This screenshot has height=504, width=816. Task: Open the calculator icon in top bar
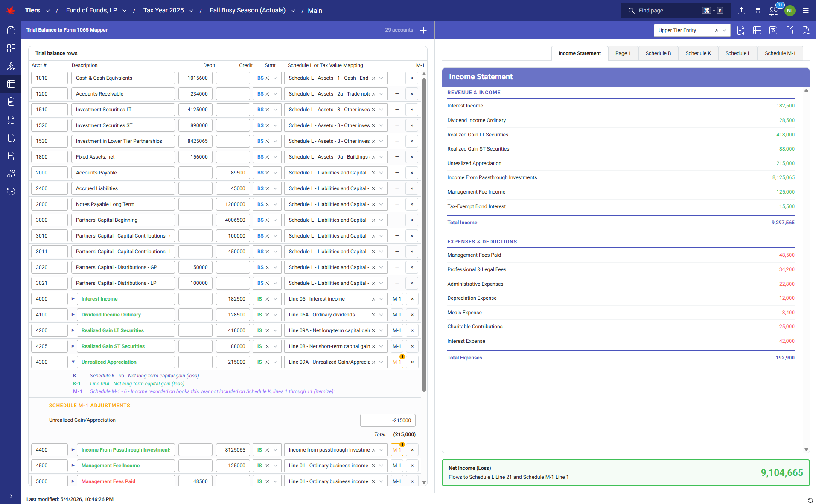(x=758, y=11)
